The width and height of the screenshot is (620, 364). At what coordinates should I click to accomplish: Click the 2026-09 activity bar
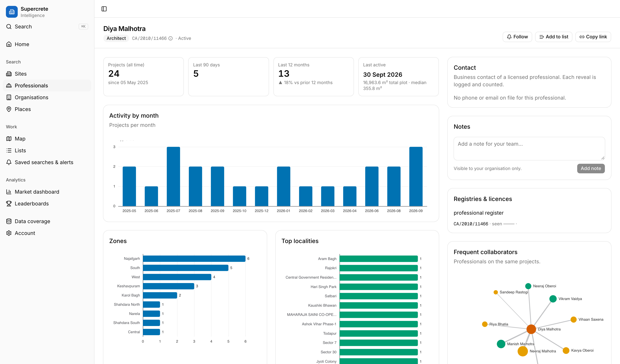[x=416, y=176]
